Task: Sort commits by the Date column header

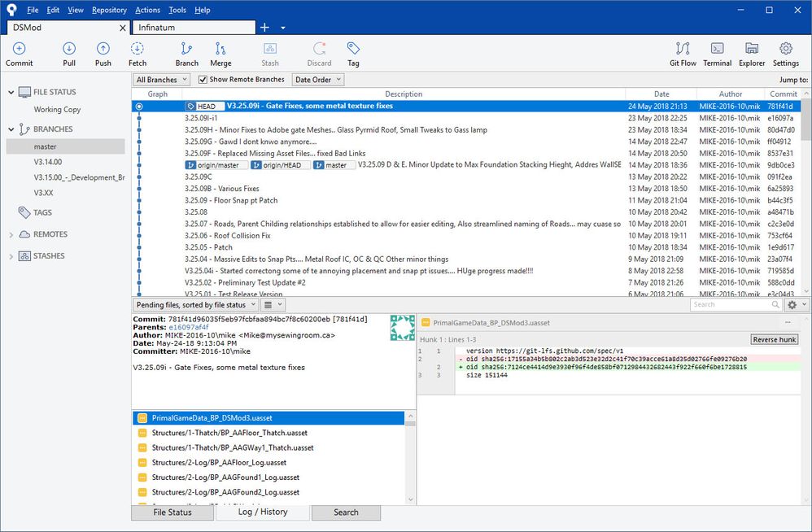Action: (661, 94)
